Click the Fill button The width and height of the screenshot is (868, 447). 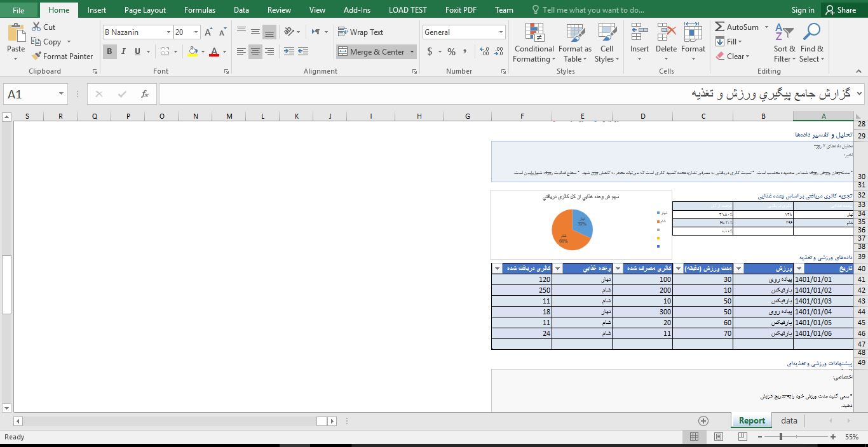pyautogui.click(x=729, y=42)
